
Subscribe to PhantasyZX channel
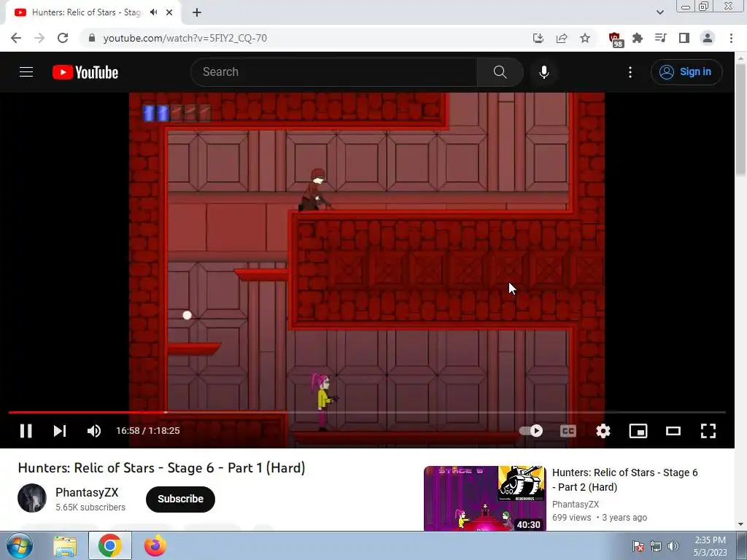pyautogui.click(x=181, y=499)
